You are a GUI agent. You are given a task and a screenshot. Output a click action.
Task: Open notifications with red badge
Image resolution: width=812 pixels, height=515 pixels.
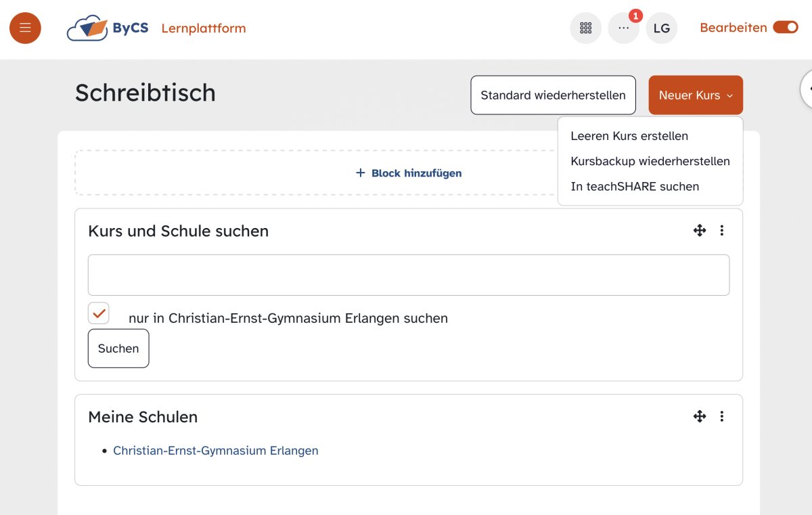click(623, 28)
